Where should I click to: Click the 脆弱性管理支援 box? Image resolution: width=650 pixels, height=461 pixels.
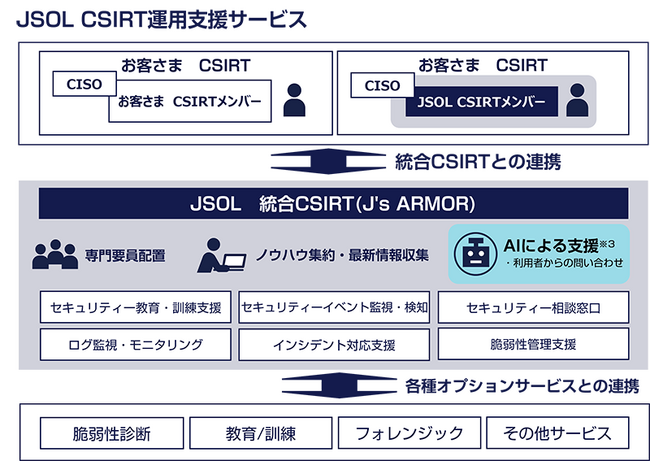click(534, 345)
